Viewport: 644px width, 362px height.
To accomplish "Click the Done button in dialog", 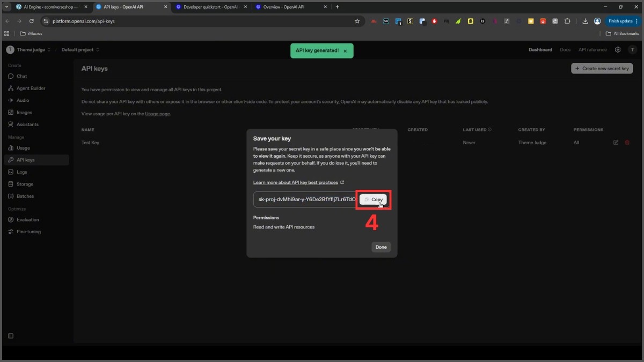I will (x=381, y=247).
